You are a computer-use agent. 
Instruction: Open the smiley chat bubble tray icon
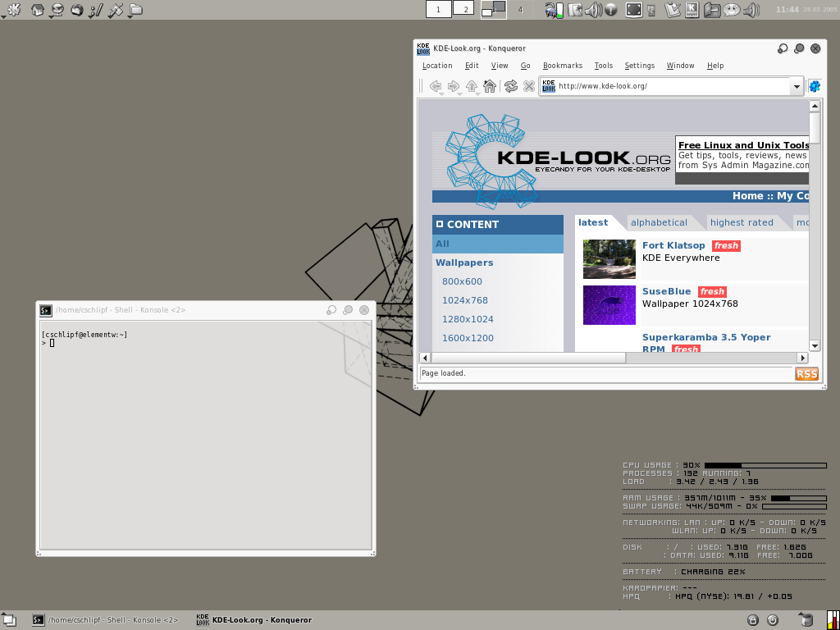[x=732, y=10]
